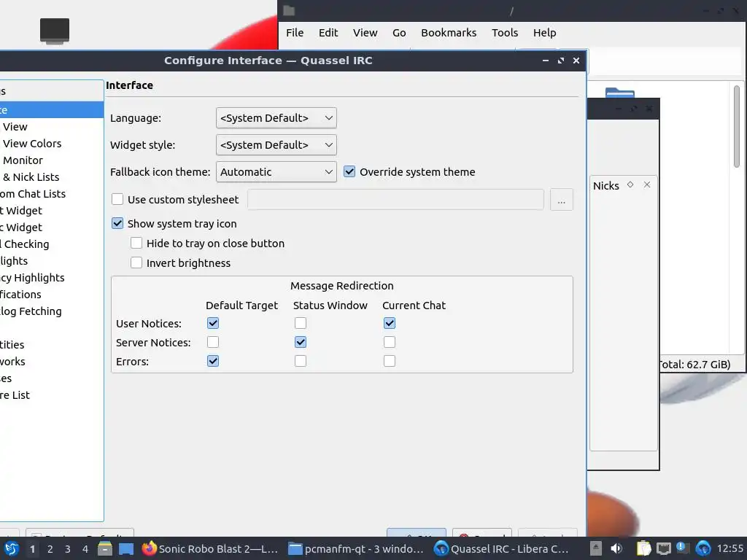Switch to workspace 1
This screenshot has height=560, width=747.
coord(32,548)
